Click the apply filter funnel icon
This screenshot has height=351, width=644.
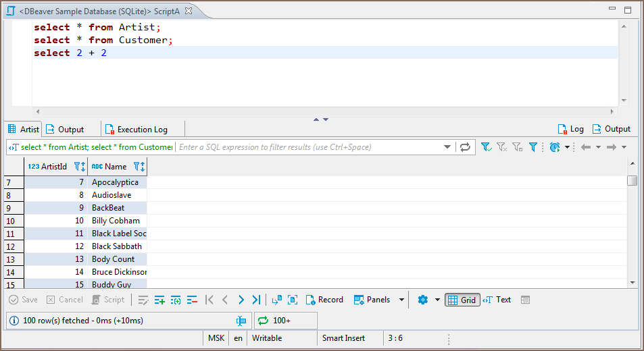(x=486, y=147)
